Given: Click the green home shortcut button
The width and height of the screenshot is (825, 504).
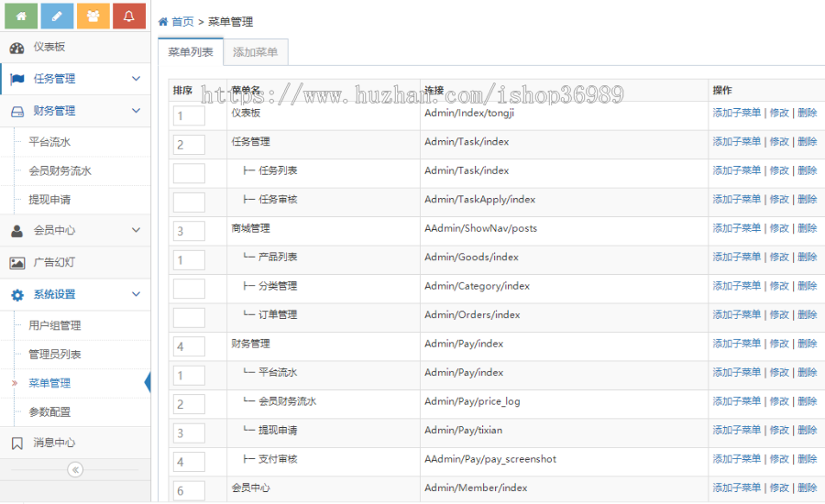Looking at the screenshot, I should pyautogui.click(x=21, y=16).
